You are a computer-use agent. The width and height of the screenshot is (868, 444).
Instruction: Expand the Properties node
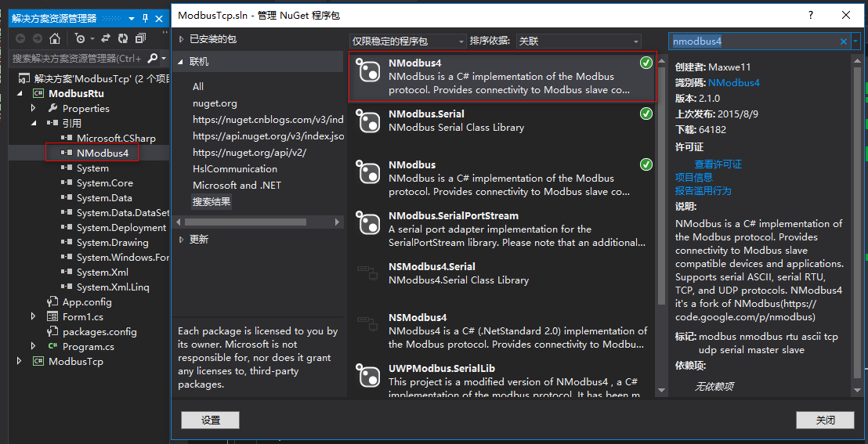34,109
